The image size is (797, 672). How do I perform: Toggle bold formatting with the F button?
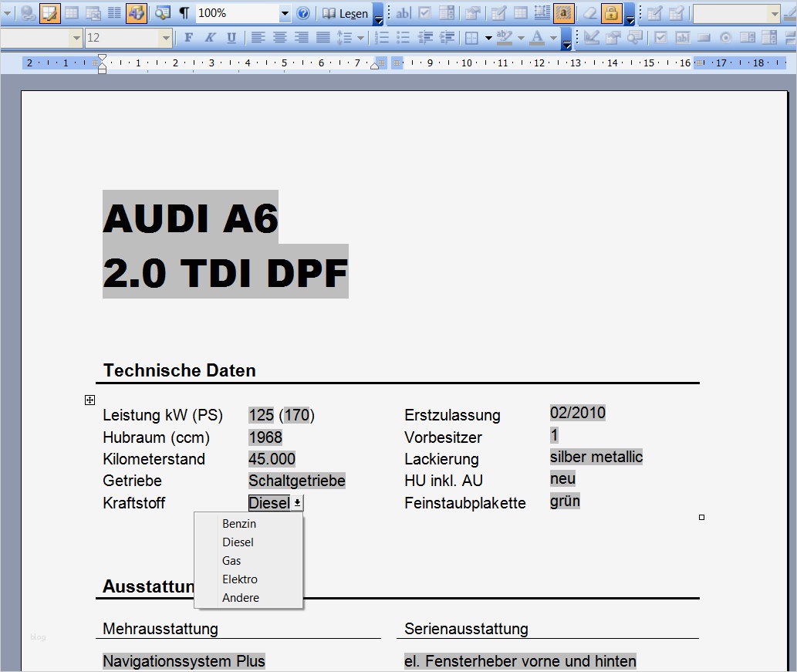[x=187, y=37]
